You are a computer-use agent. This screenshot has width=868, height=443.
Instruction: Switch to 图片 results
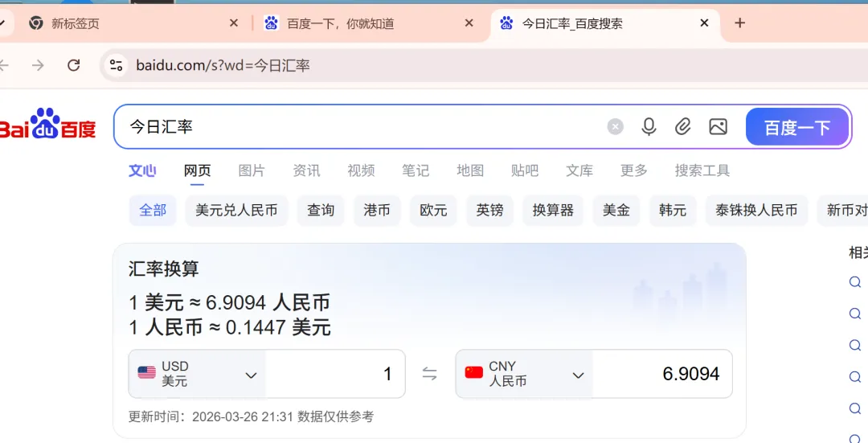pyautogui.click(x=252, y=170)
